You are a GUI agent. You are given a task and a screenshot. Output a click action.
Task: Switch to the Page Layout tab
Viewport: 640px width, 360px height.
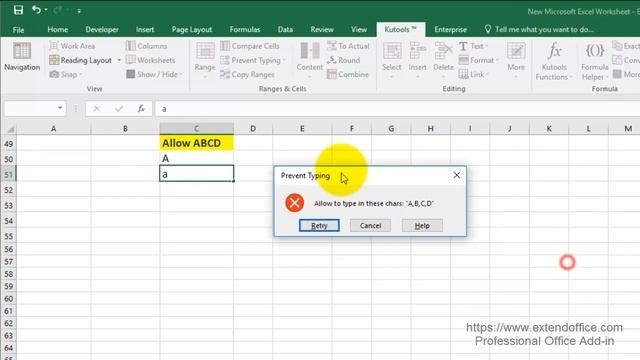[192, 29]
